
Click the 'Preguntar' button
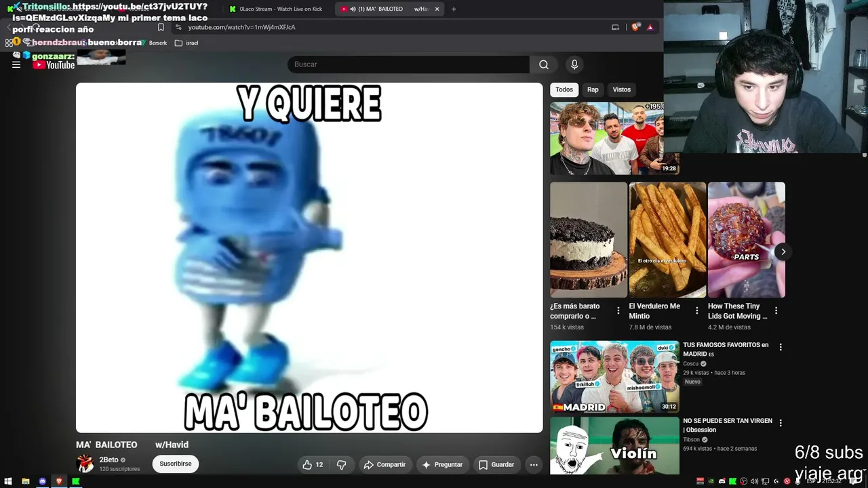(442, 464)
